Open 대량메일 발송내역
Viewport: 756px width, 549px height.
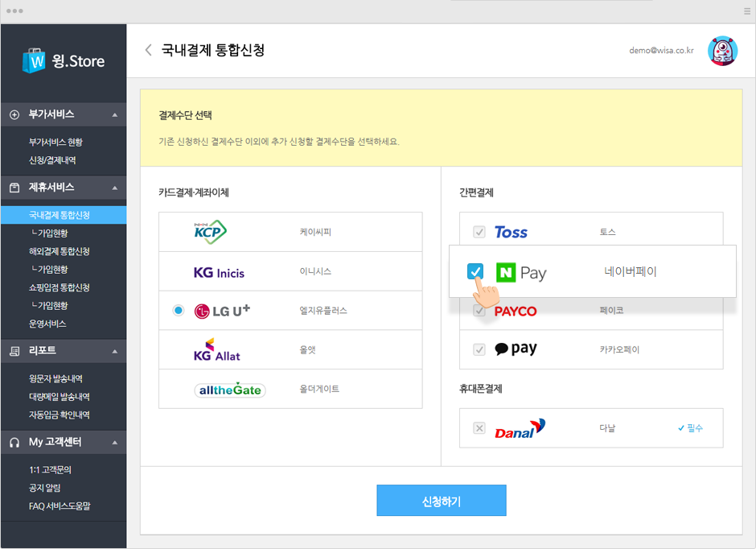point(59,397)
